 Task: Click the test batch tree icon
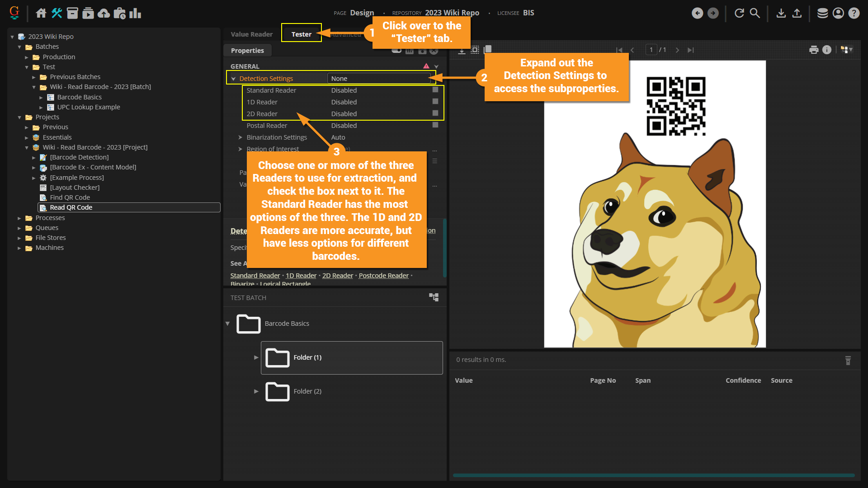point(434,297)
